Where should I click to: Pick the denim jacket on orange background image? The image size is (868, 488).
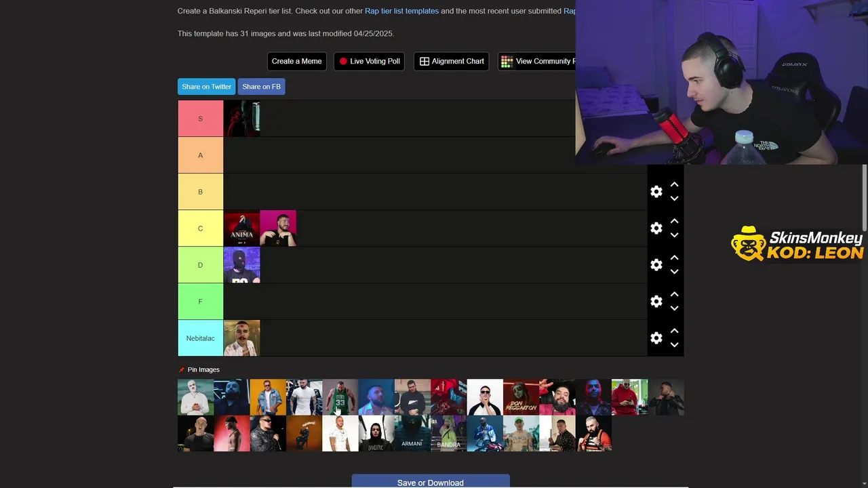point(268,397)
